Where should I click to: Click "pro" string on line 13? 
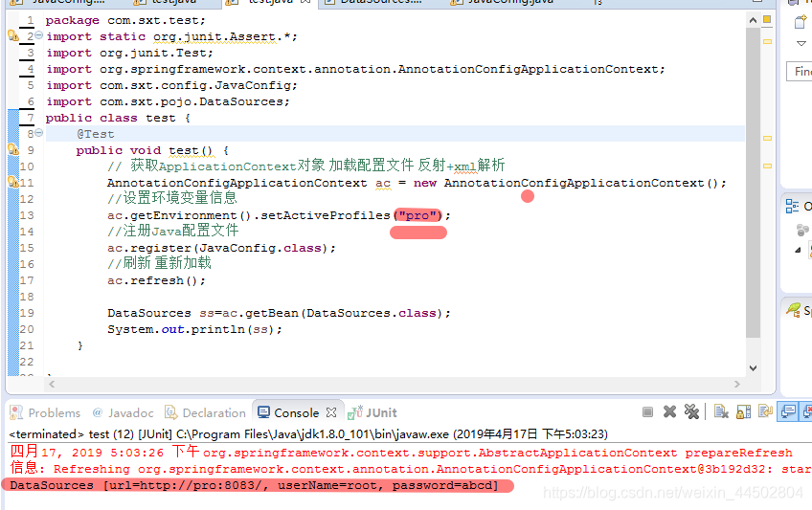pos(417,215)
